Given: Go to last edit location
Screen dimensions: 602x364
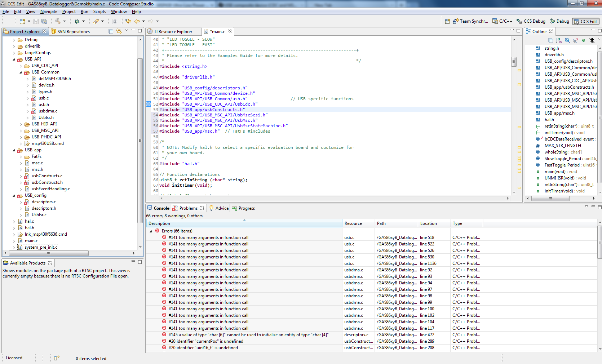Looking at the screenshot, I should [128, 21].
